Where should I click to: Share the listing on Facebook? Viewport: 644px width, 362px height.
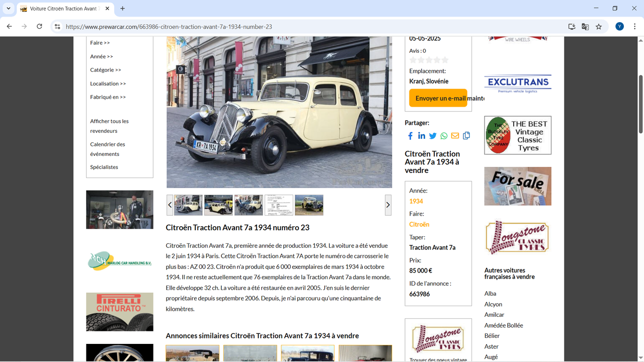click(410, 136)
